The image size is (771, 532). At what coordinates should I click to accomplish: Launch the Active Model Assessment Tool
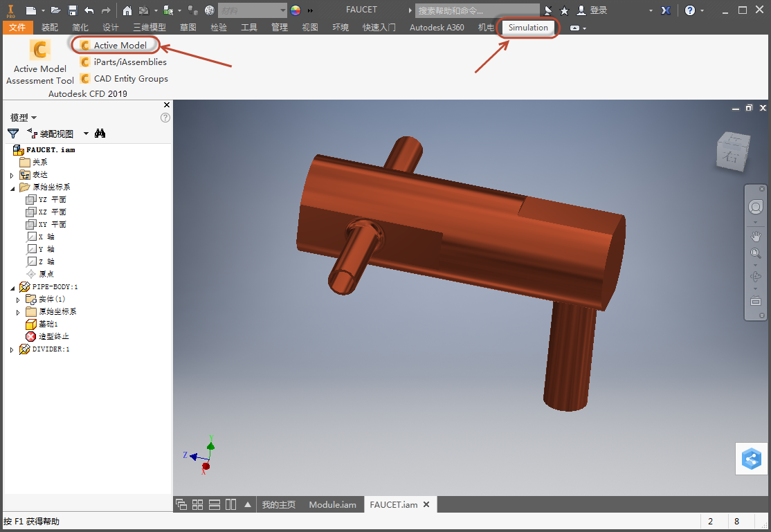tap(40, 62)
